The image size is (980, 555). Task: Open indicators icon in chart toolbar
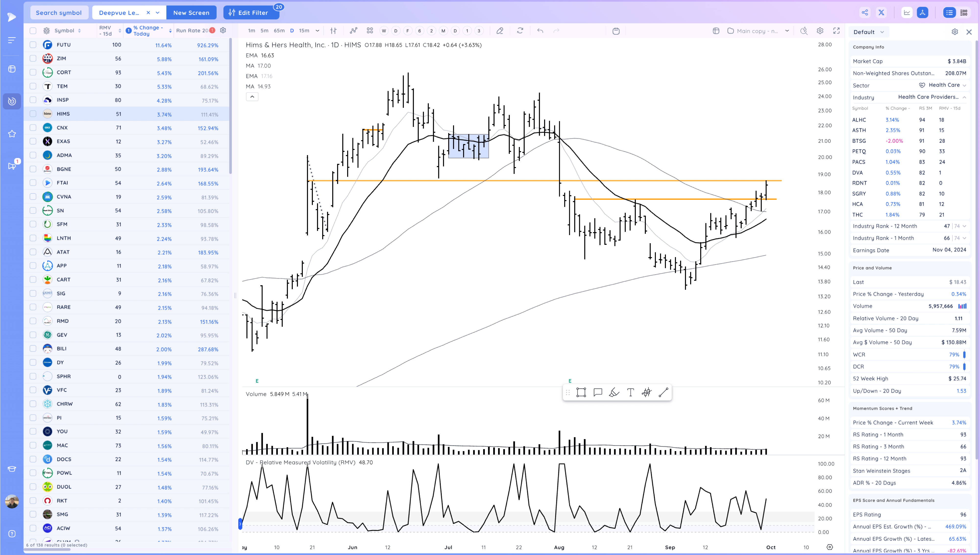(x=354, y=31)
